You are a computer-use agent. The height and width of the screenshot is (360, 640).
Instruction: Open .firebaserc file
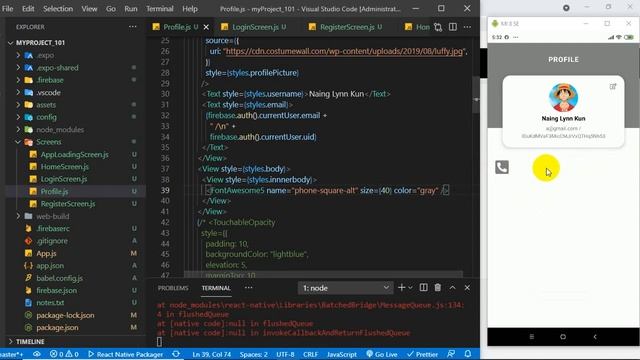(53, 229)
